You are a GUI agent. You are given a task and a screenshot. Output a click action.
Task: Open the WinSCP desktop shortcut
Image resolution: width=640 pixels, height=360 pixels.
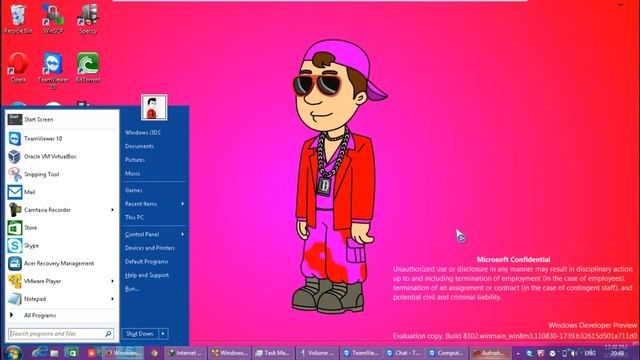pyautogui.click(x=53, y=19)
